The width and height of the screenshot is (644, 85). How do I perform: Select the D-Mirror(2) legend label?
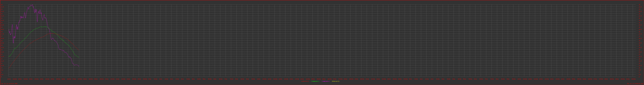pos(336,81)
